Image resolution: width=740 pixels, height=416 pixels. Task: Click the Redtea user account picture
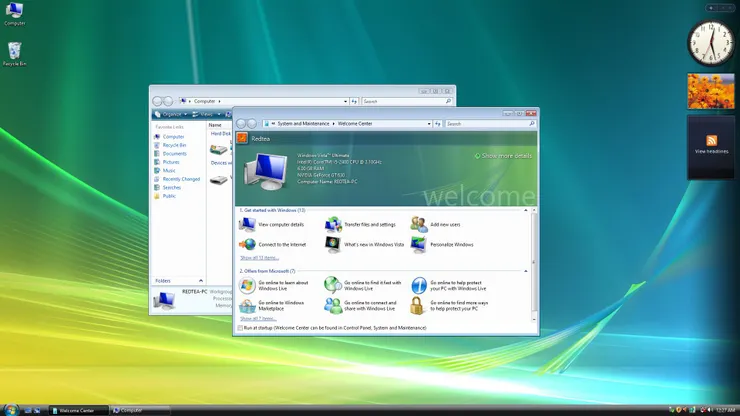click(x=242, y=138)
